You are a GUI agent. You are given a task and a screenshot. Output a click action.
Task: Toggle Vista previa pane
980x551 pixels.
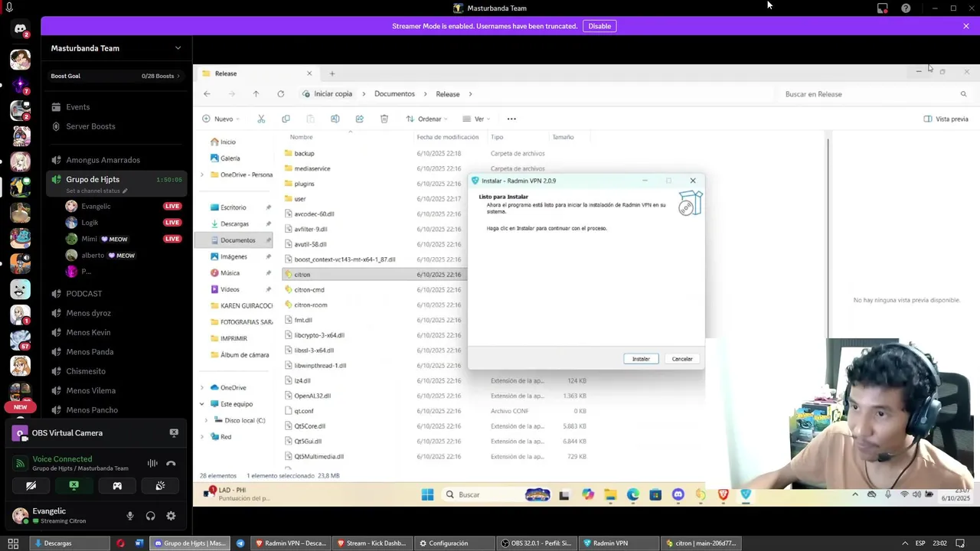click(x=946, y=119)
